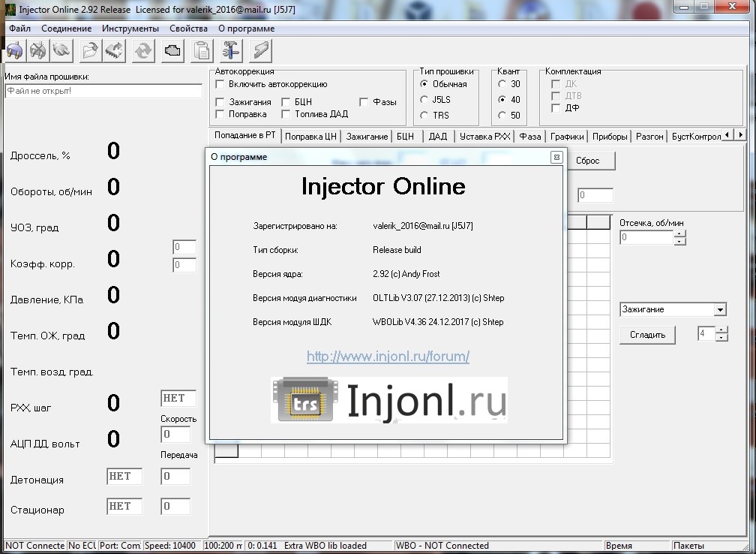Click the chip with arrow icon
756x554 pixels.
pyautogui.click(x=114, y=51)
